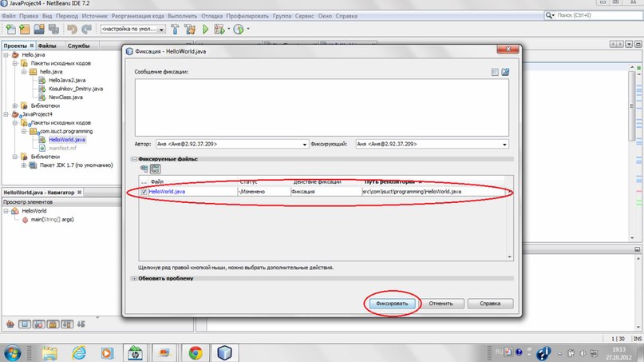Click the Windows Start button

[12, 353]
